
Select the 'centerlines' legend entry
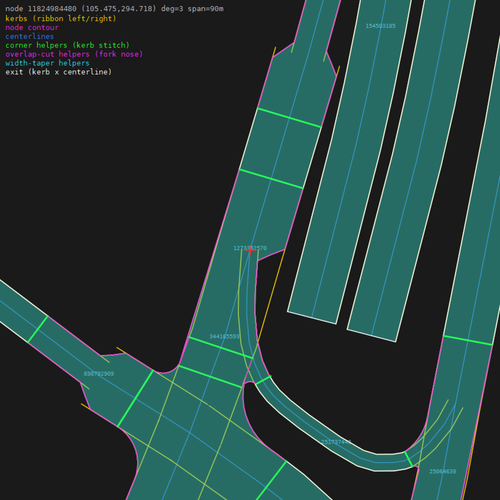[30, 36]
